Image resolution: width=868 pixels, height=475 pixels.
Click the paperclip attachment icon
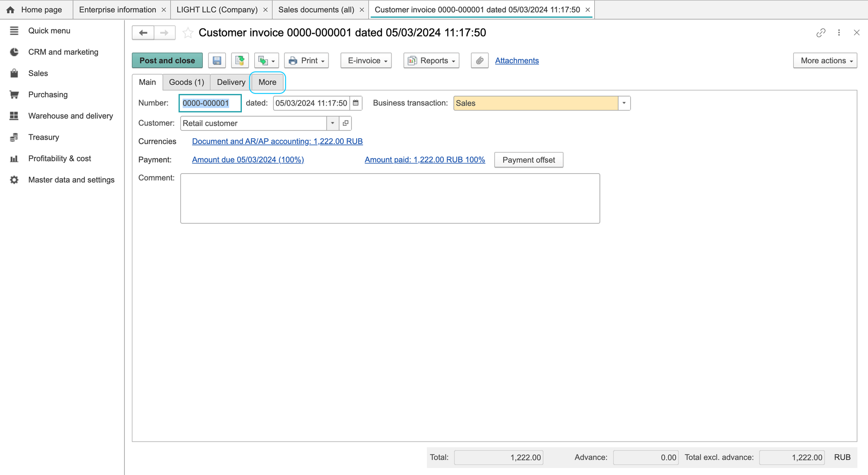point(479,61)
